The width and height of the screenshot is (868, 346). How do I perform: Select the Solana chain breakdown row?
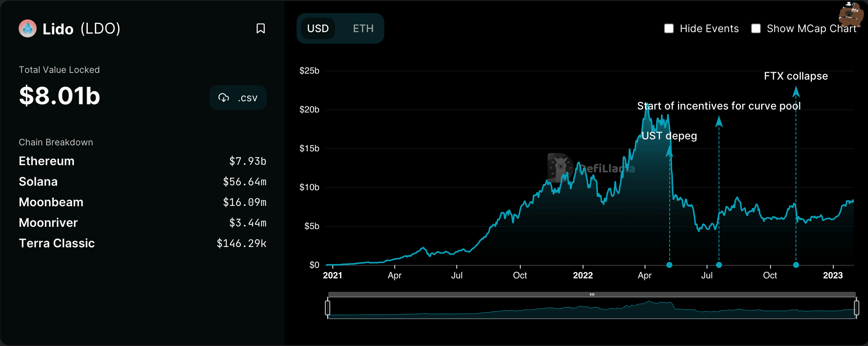[143, 182]
